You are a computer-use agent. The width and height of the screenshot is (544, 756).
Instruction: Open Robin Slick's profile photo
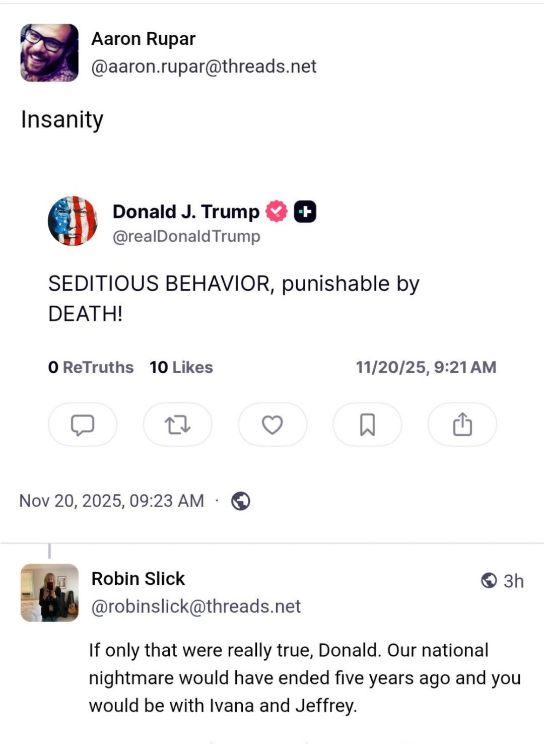tap(49, 593)
